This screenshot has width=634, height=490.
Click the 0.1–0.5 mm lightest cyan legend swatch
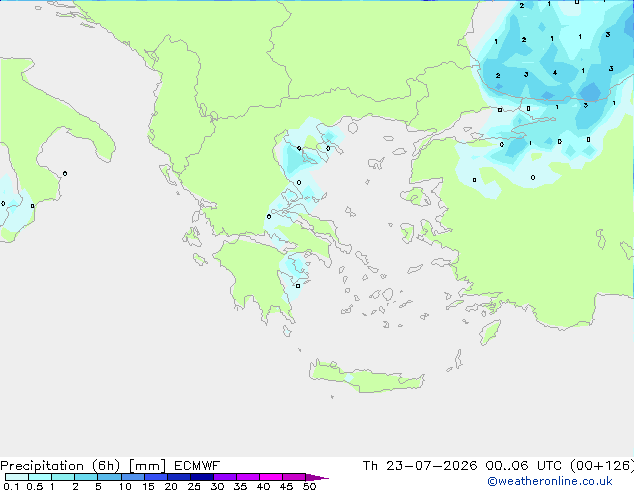coord(17,477)
